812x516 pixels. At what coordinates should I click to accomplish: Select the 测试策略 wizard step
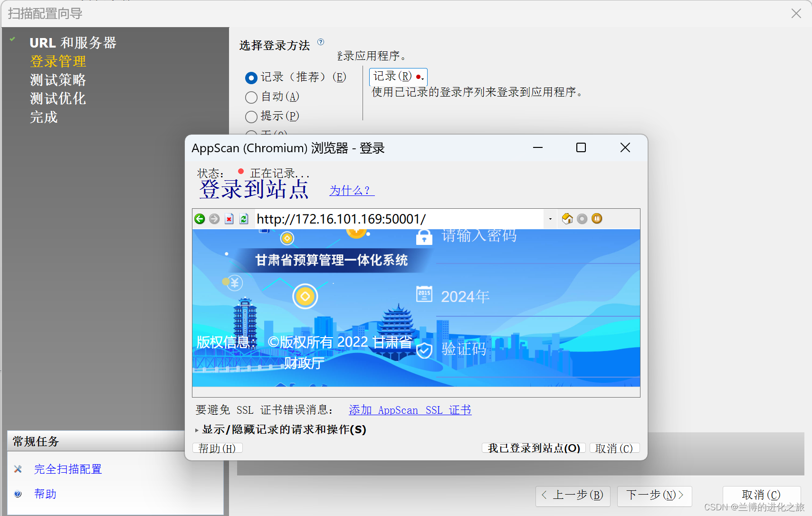(57, 80)
